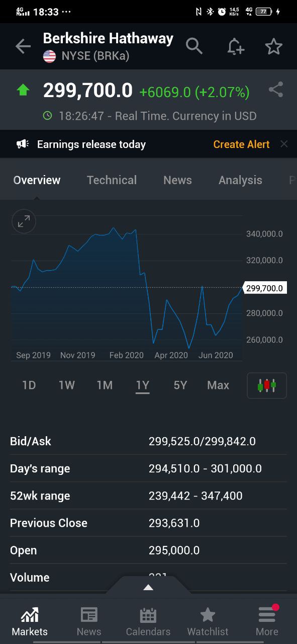Tap the 299,700.0 price marker on chart
Viewport: 297px width, 644px height.
264,288
